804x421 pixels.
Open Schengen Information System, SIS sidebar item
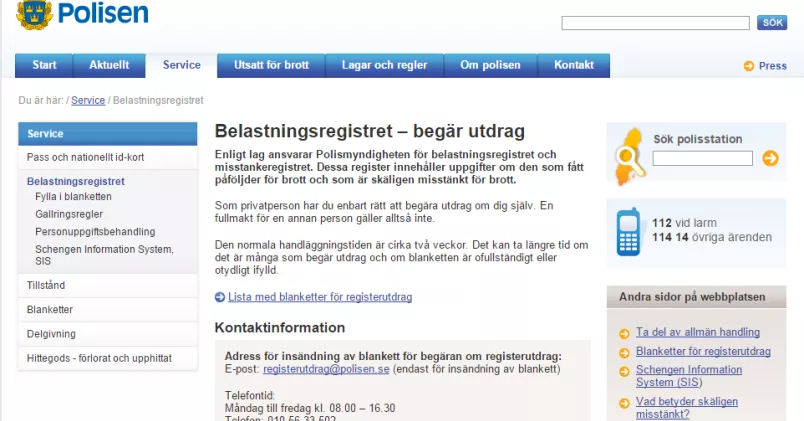(104, 255)
